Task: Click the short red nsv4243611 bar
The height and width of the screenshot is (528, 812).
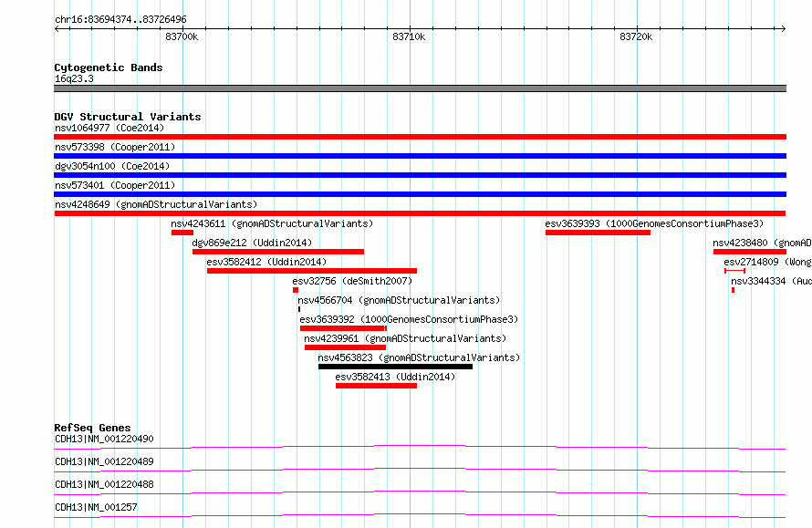Action: [x=182, y=233]
